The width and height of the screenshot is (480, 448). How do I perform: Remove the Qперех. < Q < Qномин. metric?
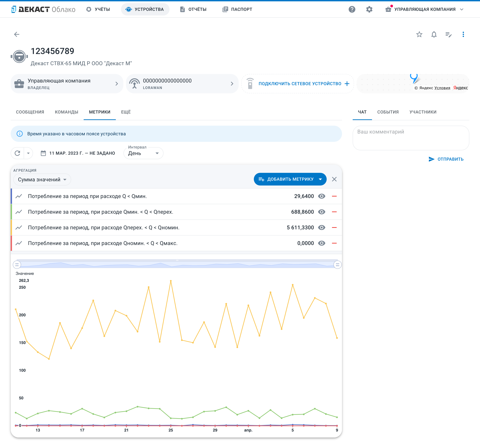coord(334,227)
